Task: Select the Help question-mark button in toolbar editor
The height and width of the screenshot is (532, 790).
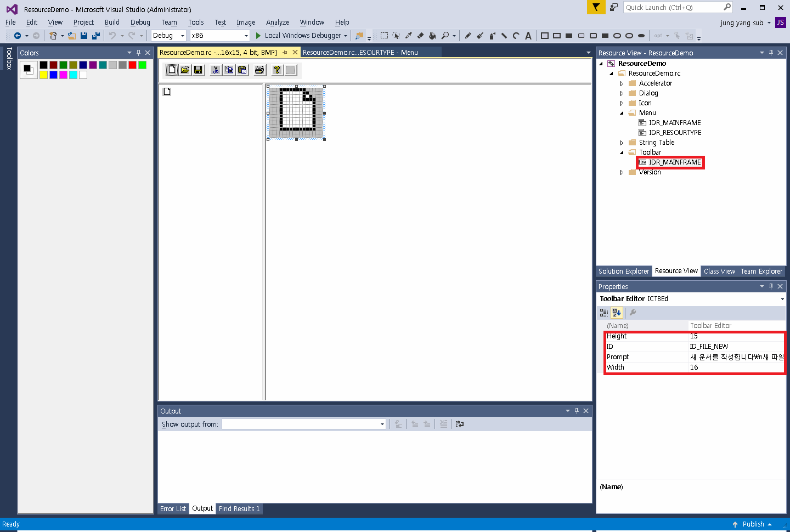Action: click(277, 70)
